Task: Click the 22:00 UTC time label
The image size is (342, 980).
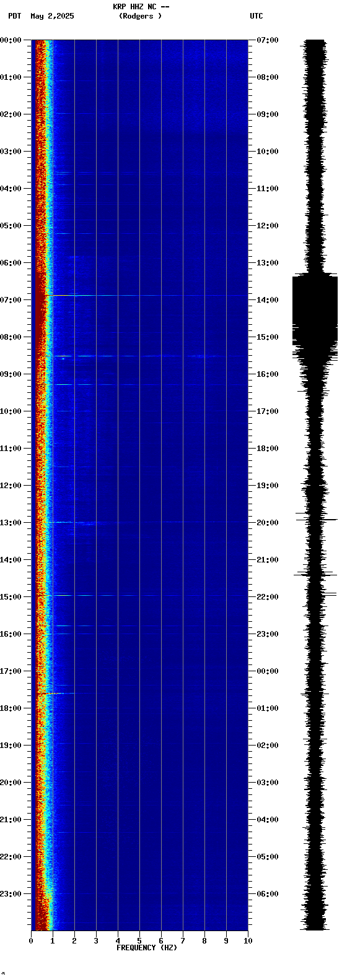Action: [x=268, y=597]
